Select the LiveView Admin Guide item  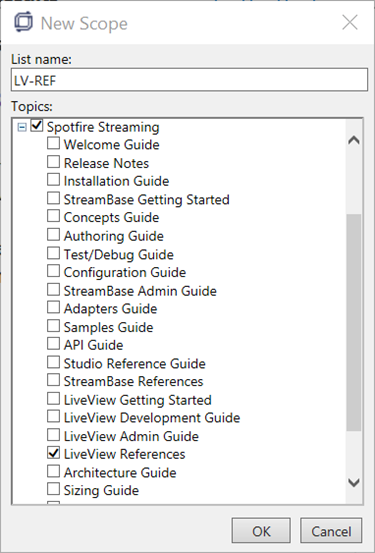[131, 436]
